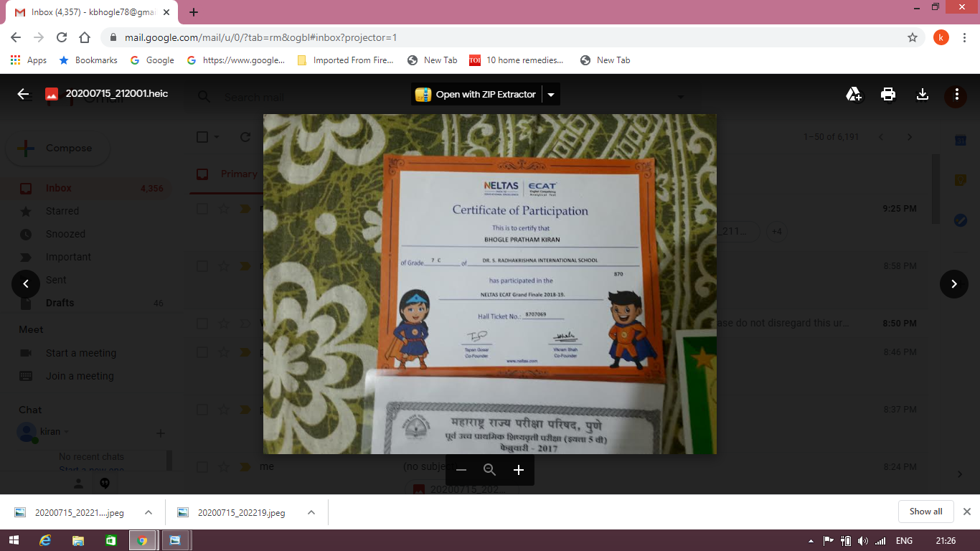Show all downloads

coord(925,512)
